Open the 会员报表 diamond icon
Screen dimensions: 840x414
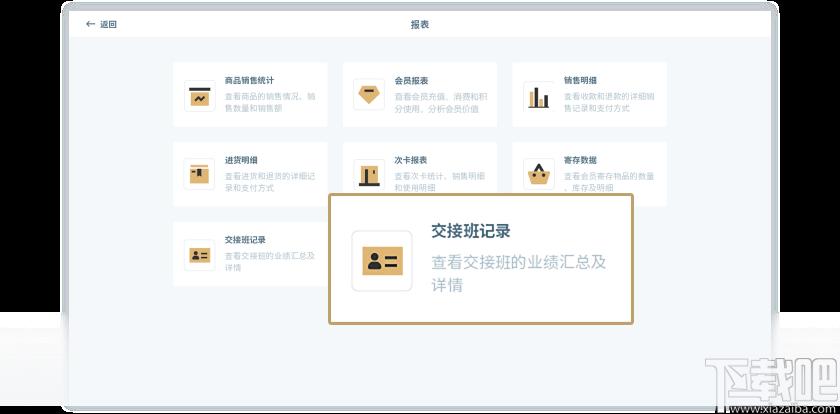tap(369, 95)
